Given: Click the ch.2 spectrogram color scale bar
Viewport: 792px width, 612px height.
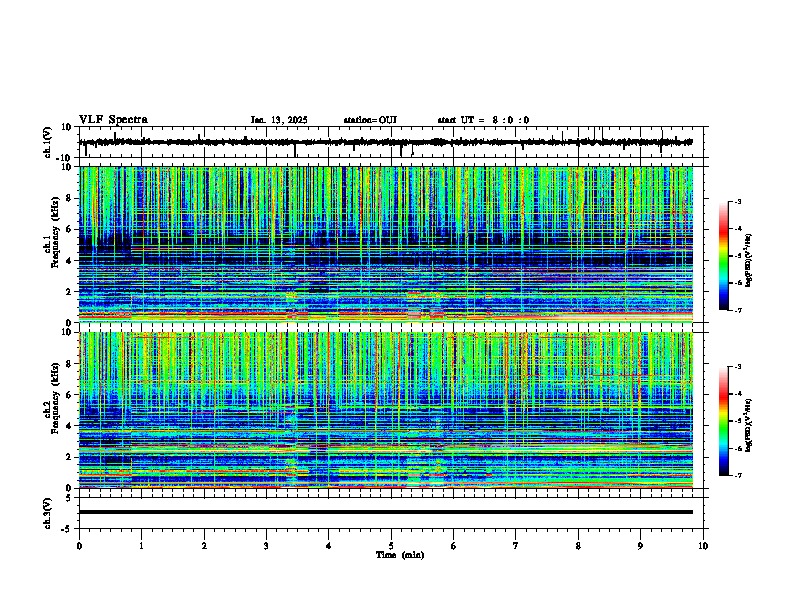Looking at the screenshot, I should (x=724, y=421).
